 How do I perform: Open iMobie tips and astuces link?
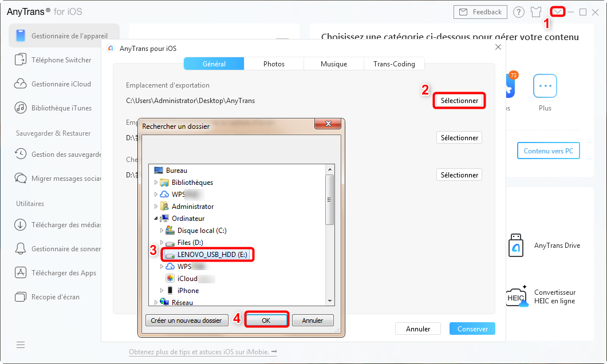pos(203,351)
